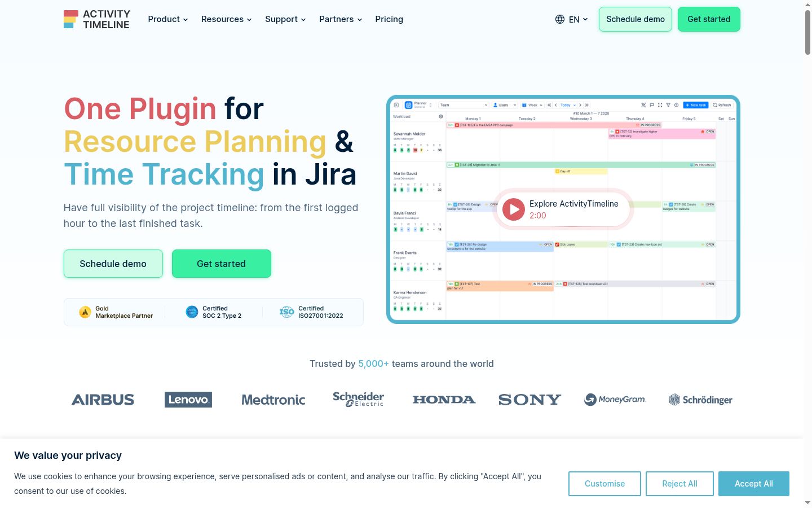Image resolution: width=812 pixels, height=508 pixels.
Task: Expand the Resources menu
Action: click(x=226, y=19)
